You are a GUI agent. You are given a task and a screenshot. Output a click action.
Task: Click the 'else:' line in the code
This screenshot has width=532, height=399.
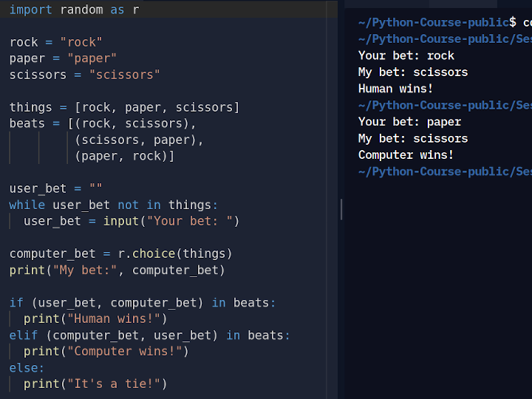click(27, 368)
